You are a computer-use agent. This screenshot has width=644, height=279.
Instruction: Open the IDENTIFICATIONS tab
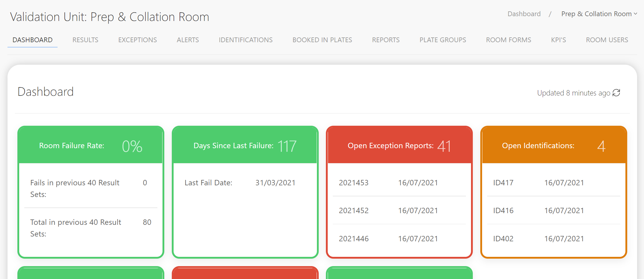pyautogui.click(x=246, y=40)
